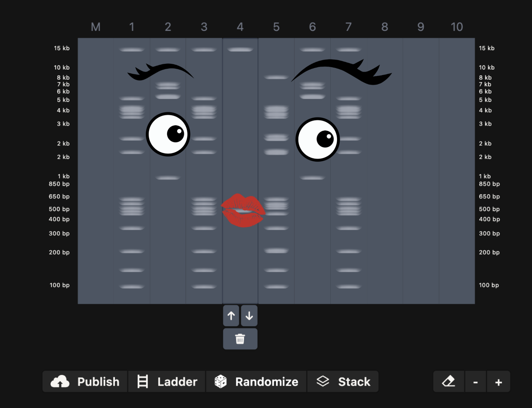Select lane 2 header

[x=168, y=27]
